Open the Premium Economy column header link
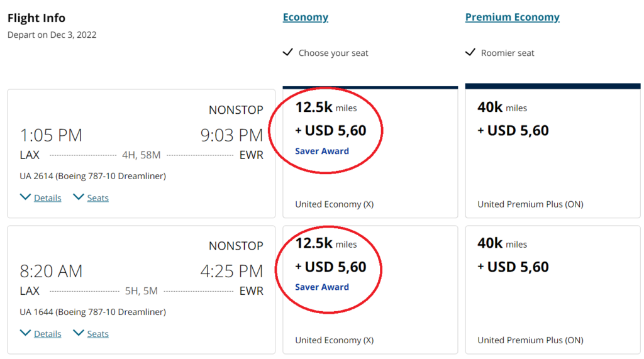The height and width of the screenshot is (359, 644). point(512,17)
